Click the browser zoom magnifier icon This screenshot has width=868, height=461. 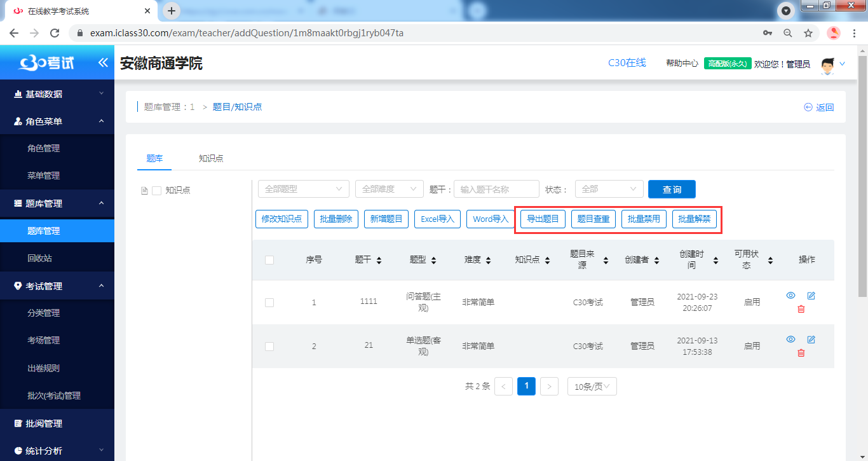788,33
